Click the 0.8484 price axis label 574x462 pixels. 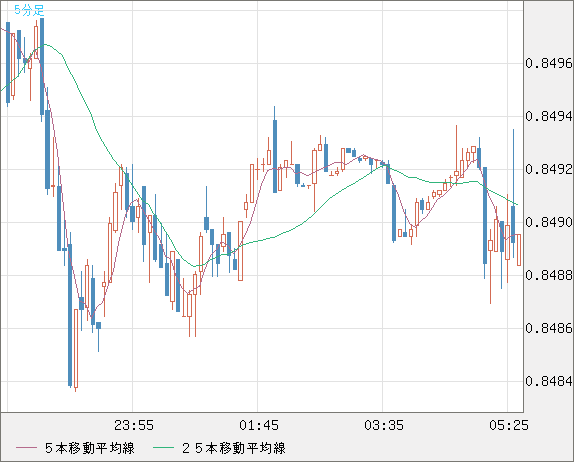(549, 381)
